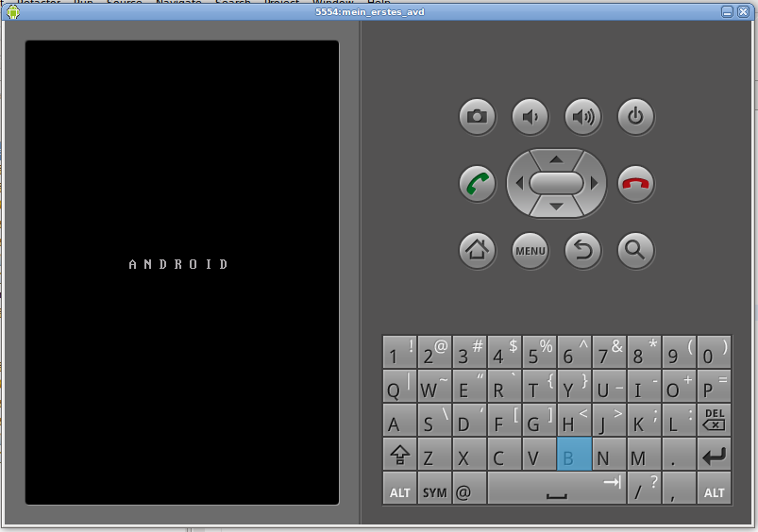The image size is (758, 532).
Task: Toggle the Shift key on the keyboard
Action: click(399, 456)
